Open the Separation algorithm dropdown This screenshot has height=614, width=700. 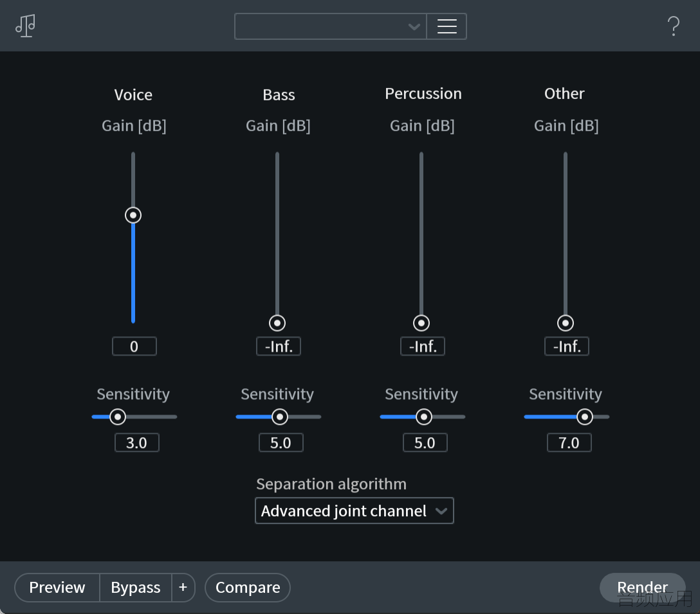[x=354, y=510]
